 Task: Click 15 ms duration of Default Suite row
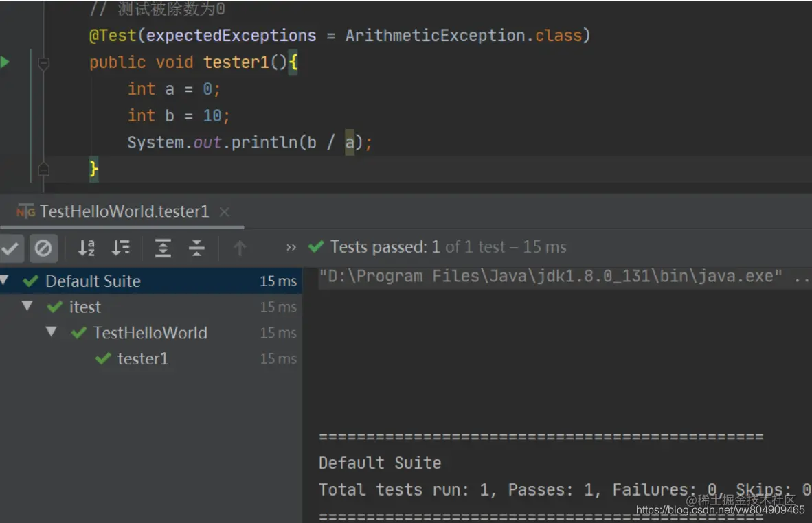278,281
